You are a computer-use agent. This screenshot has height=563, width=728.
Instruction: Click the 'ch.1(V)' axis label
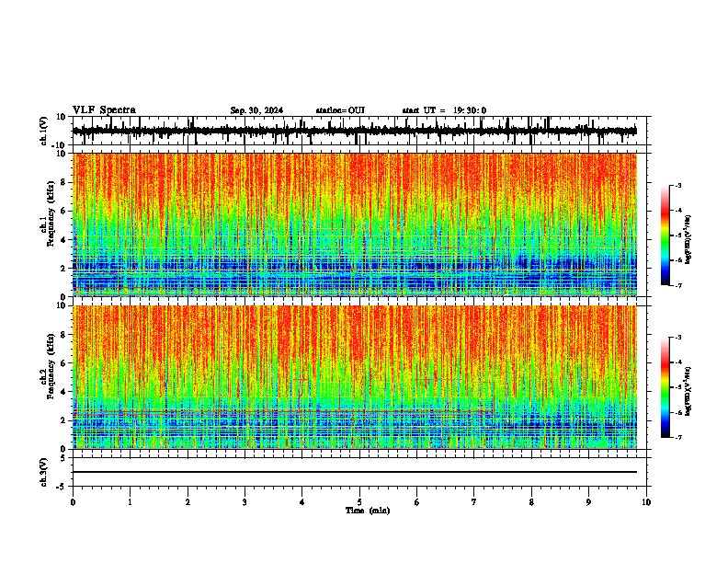(44, 131)
